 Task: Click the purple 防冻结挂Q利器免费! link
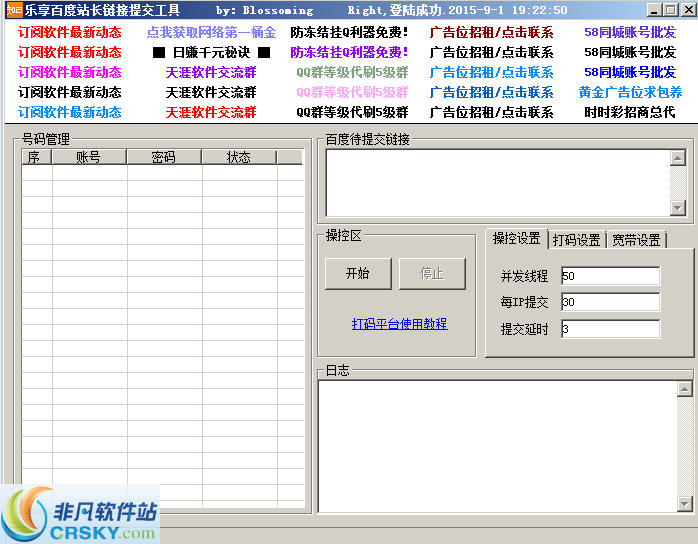click(349, 52)
